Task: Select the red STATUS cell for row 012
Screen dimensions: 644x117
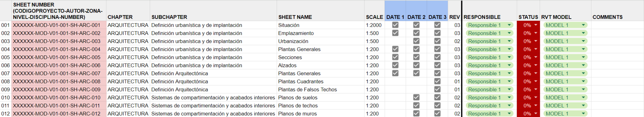Action: [x=528, y=114]
